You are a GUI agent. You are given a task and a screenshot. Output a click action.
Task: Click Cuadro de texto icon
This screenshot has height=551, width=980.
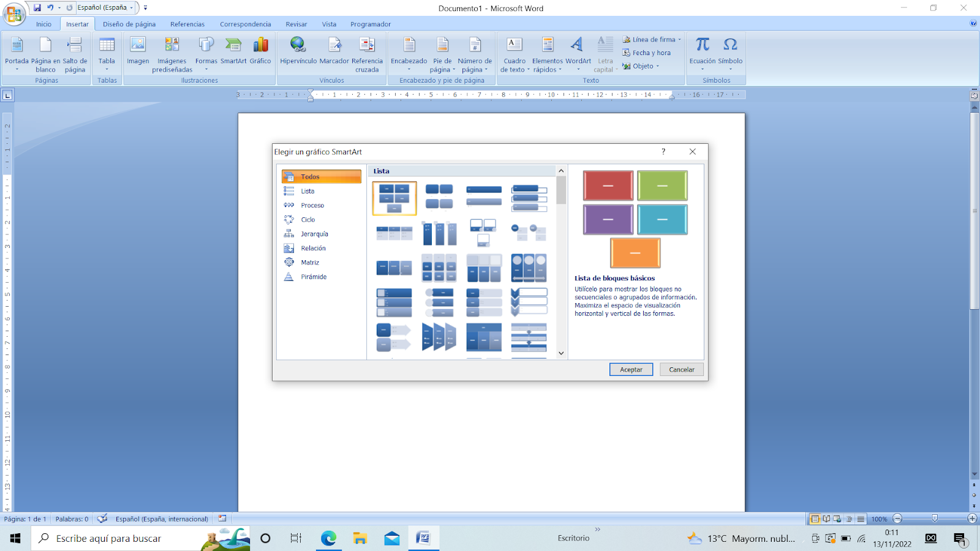514,45
